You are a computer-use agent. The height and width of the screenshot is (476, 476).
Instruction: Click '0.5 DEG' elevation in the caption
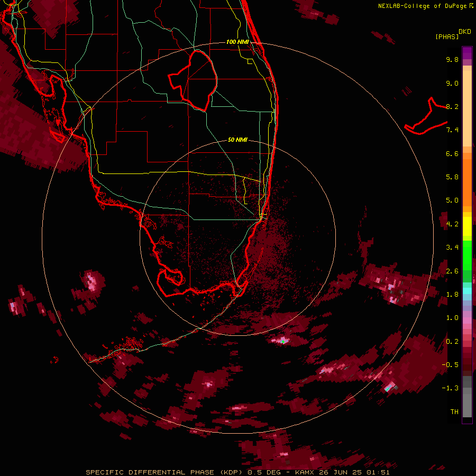pyautogui.click(x=264, y=472)
